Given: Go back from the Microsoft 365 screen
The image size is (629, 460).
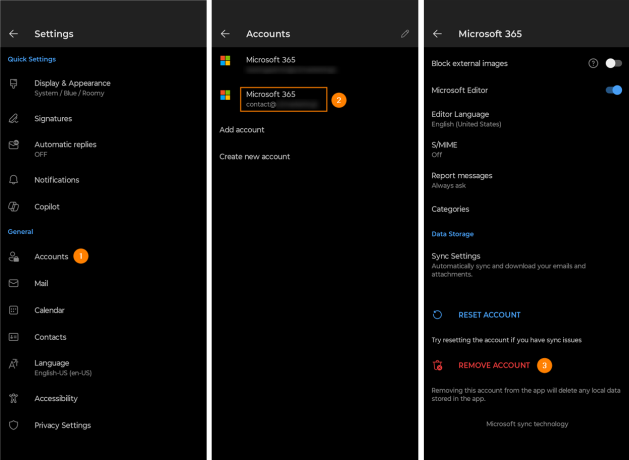Looking at the screenshot, I should [437, 34].
